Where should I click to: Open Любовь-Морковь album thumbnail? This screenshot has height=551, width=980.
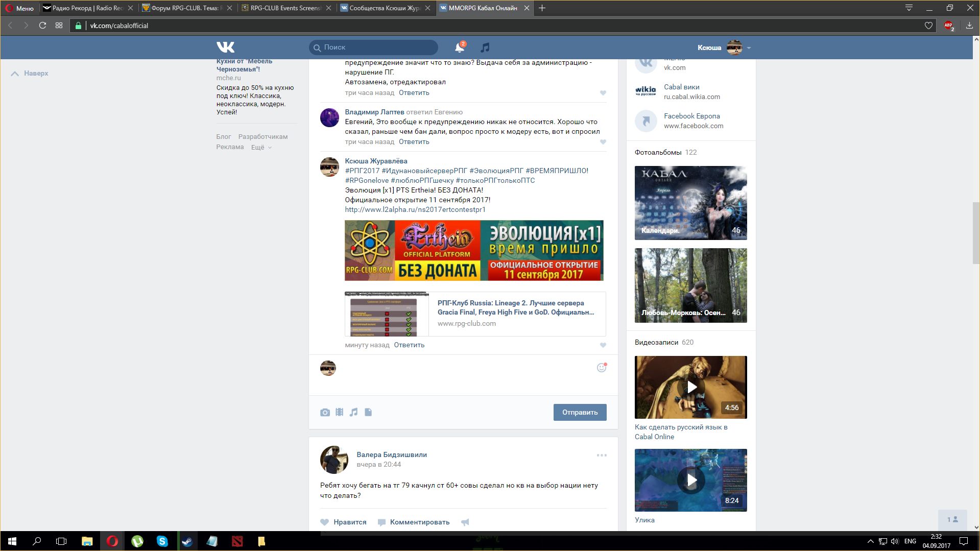(690, 285)
